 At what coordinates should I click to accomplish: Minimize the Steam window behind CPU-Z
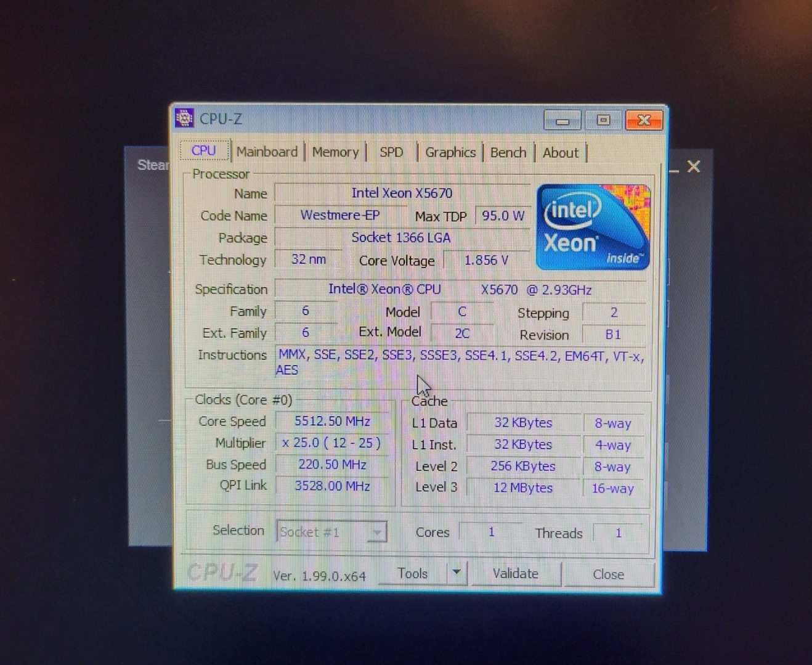pos(674,170)
